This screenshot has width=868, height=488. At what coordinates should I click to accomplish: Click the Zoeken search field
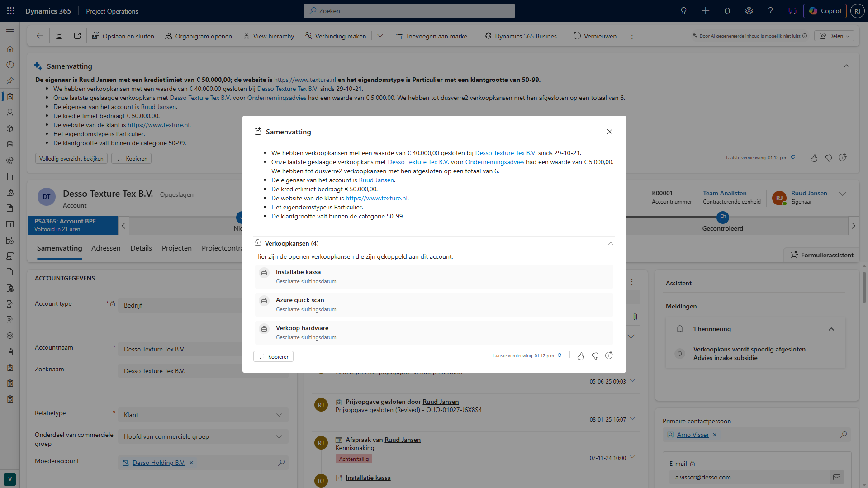point(409,11)
